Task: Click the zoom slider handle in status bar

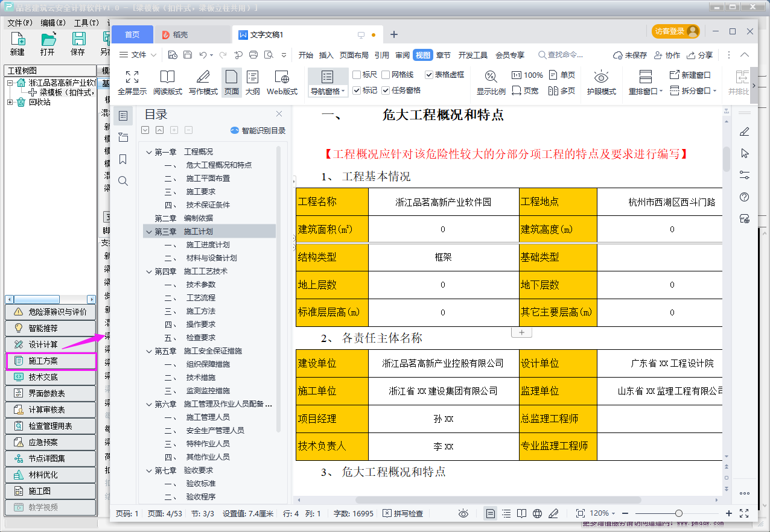Action: click(678, 513)
